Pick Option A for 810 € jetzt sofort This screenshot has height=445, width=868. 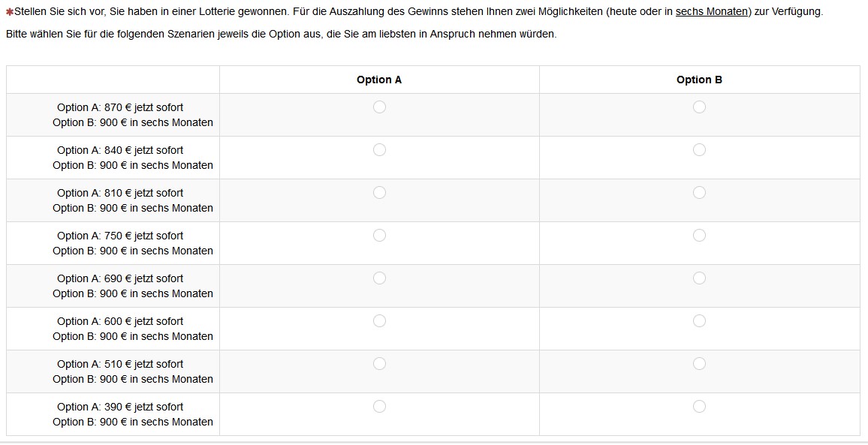(379, 193)
